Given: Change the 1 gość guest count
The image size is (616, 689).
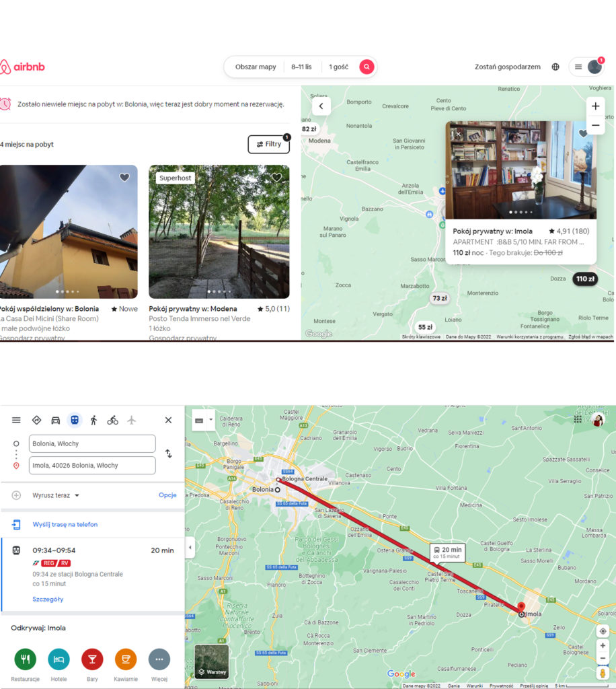Looking at the screenshot, I should 338,67.
